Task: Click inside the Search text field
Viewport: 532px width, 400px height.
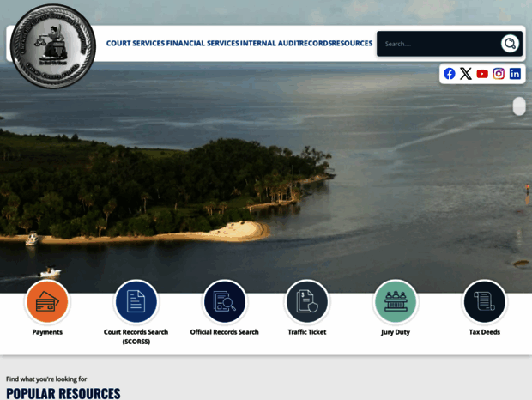Action: pyautogui.click(x=438, y=44)
